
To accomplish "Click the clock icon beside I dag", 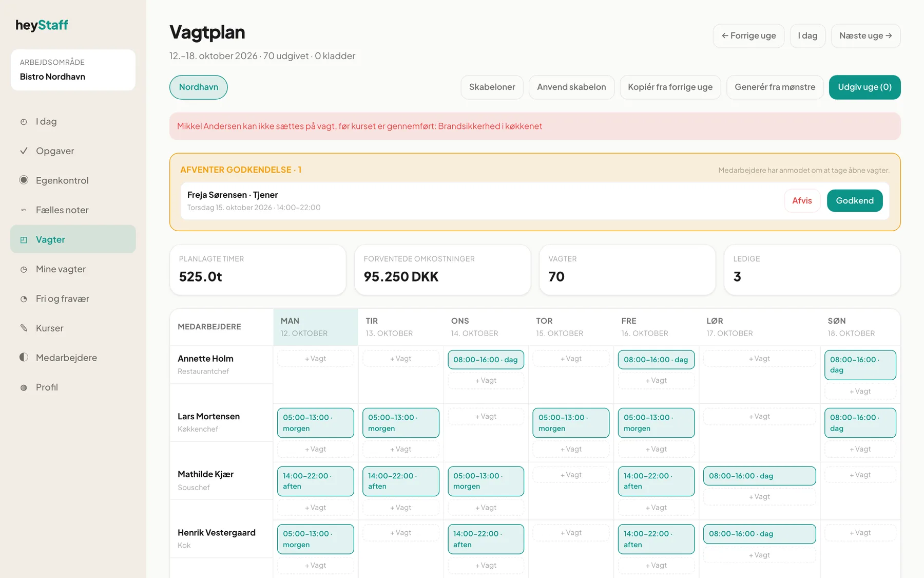I will point(24,122).
